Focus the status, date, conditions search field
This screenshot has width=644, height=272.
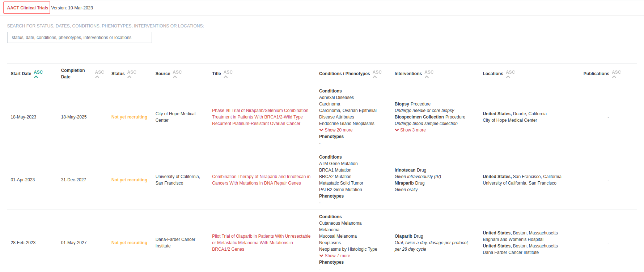pyautogui.click(x=80, y=38)
